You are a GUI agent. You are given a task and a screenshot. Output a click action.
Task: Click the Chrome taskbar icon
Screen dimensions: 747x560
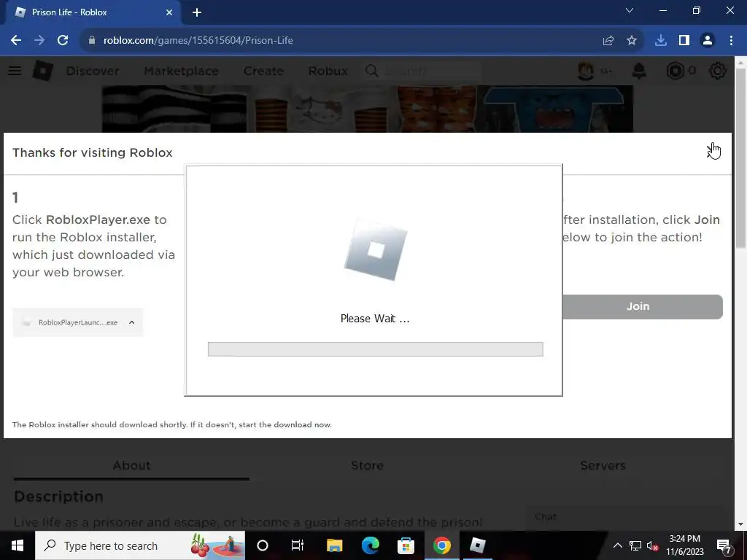(x=441, y=545)
